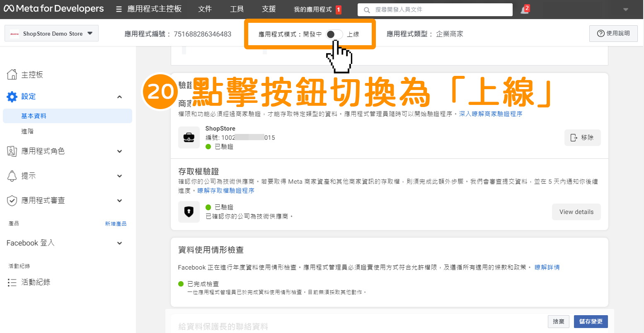Screen dimensions: 644x333
Task: Collapse the 設定 section chevron
Action: pos(120,97)
